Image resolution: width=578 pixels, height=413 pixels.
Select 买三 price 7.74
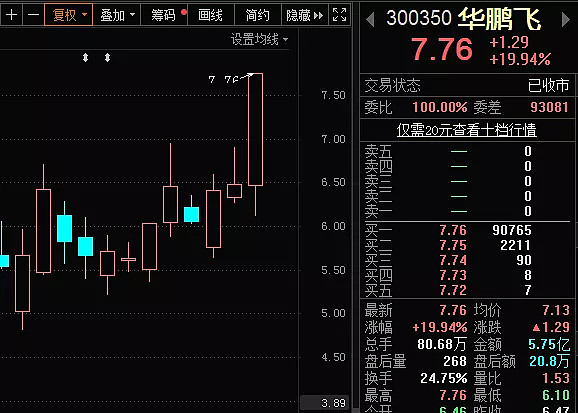pos(453,260)
